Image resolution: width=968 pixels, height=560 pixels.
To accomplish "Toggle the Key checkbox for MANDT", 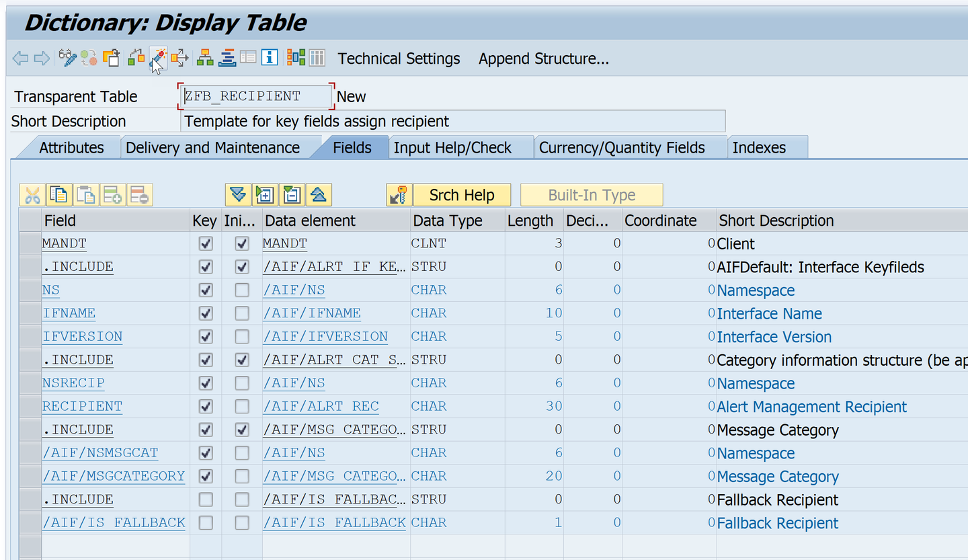I will click(206, 243).
